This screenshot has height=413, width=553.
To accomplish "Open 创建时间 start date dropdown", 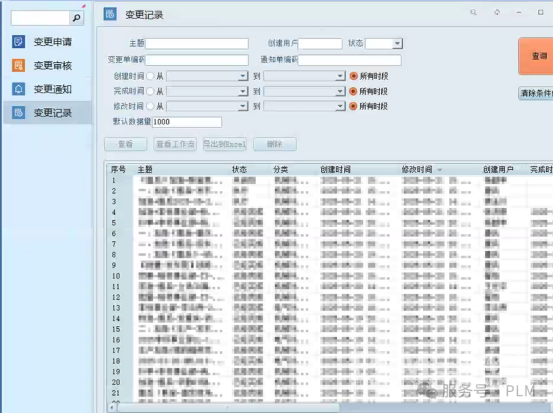I will click(x=243, y=76).
